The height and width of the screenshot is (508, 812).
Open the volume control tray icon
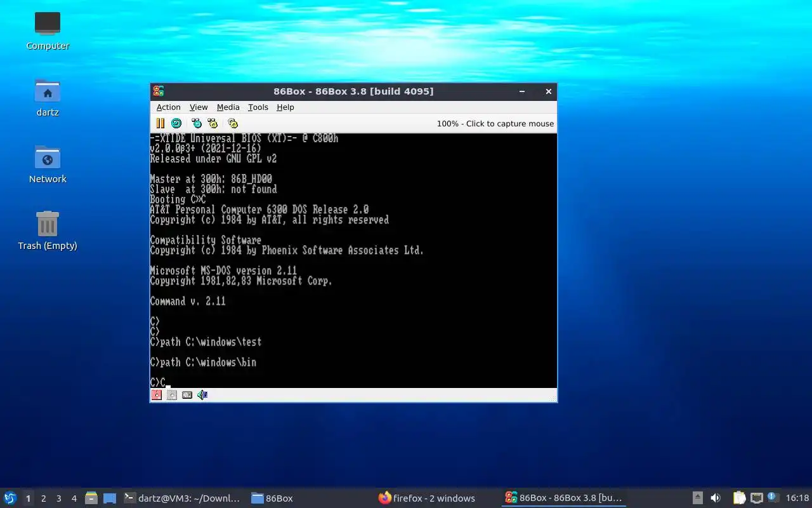click(x=716, y=498)
